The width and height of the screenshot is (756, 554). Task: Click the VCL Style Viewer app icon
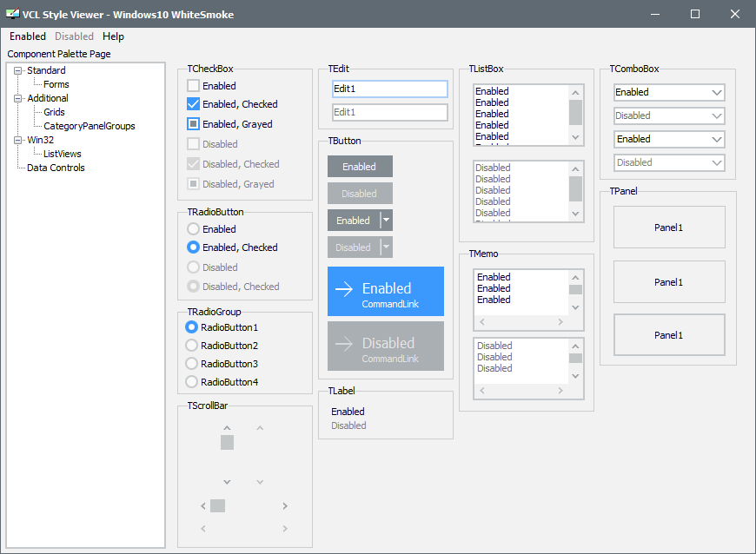[x=12, y=14]
